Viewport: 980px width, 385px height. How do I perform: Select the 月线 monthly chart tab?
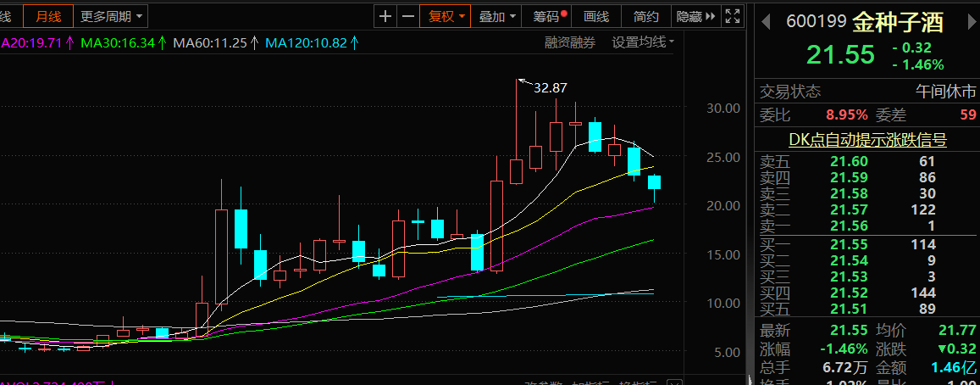47,16
